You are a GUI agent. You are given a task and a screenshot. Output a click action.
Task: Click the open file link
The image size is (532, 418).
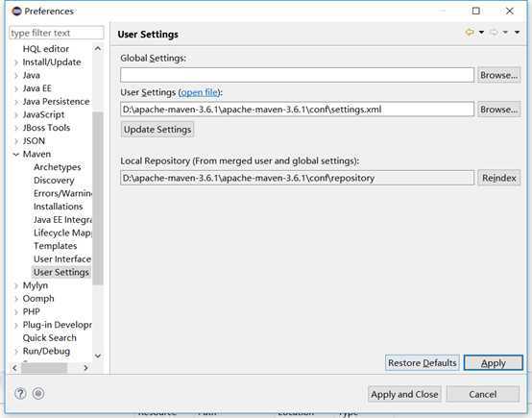(199, 92)
